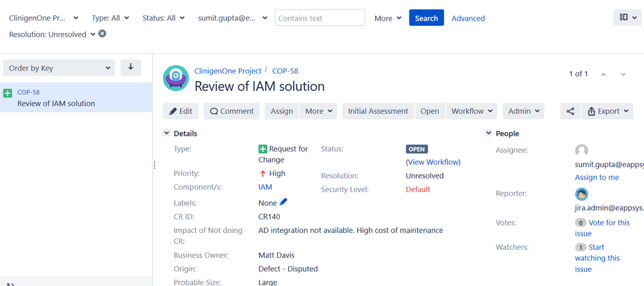Open the Admin dropdown

point(523,111)
